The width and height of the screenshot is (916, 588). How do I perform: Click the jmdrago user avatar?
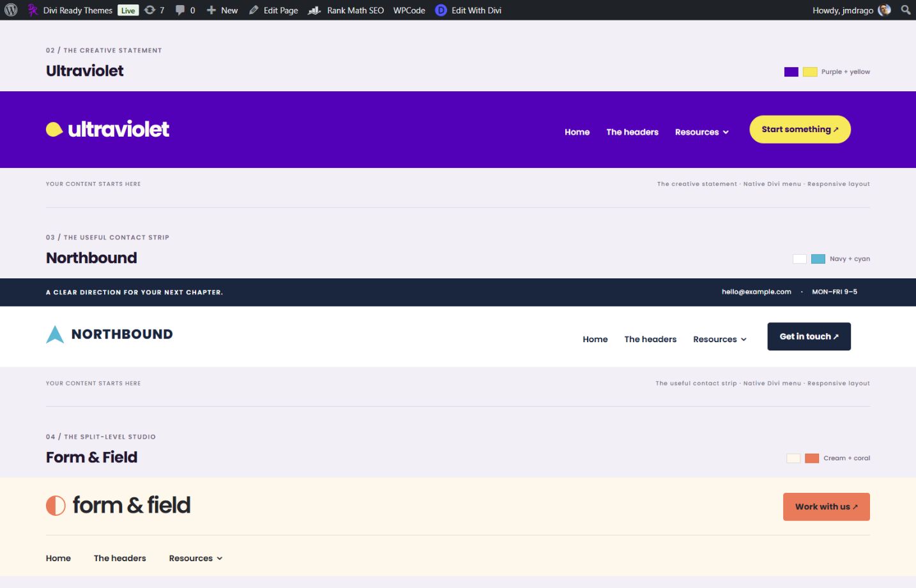[885, 10]
